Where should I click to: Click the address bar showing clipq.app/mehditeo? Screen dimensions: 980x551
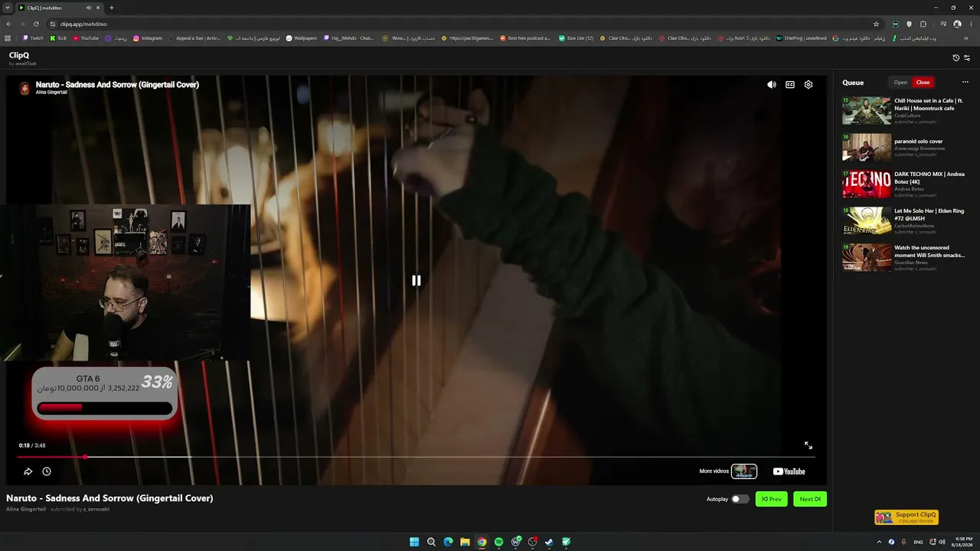coord(459,24)
